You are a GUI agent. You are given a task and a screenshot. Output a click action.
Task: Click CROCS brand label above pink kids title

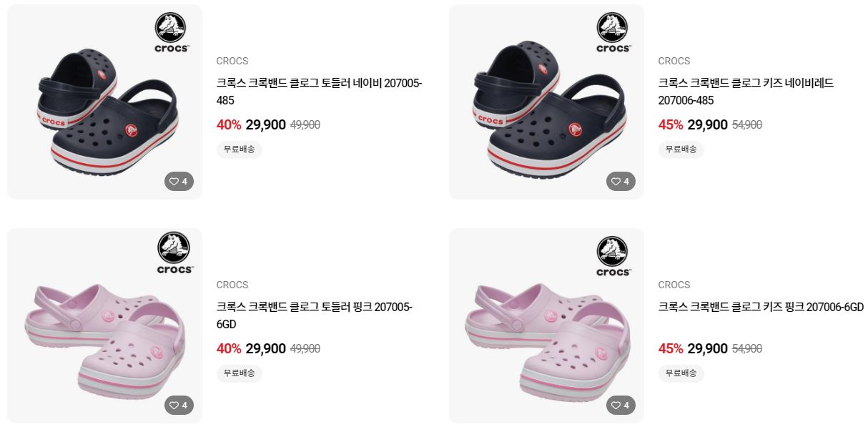click(x=674, y=285)
